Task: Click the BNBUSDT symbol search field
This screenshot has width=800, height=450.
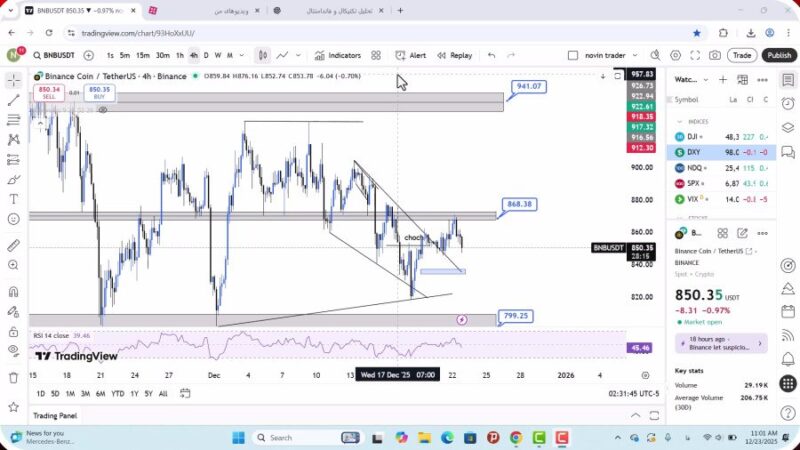Action: (x=56, y=55)
